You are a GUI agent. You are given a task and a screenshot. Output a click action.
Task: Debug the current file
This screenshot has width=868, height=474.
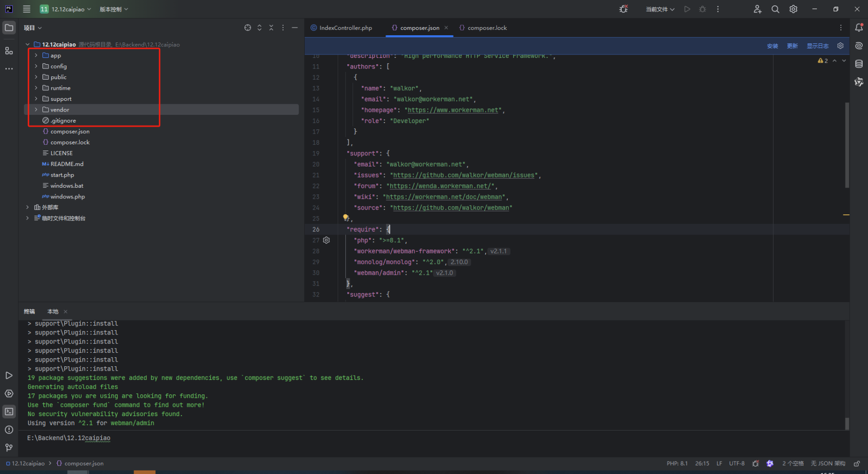tap(703, 9)
